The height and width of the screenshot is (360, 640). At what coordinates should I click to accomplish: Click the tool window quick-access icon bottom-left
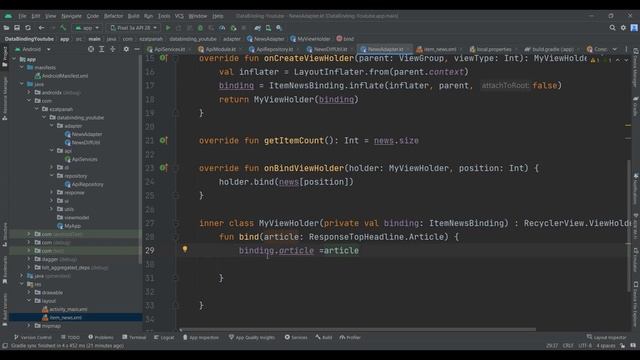point(5,346)
